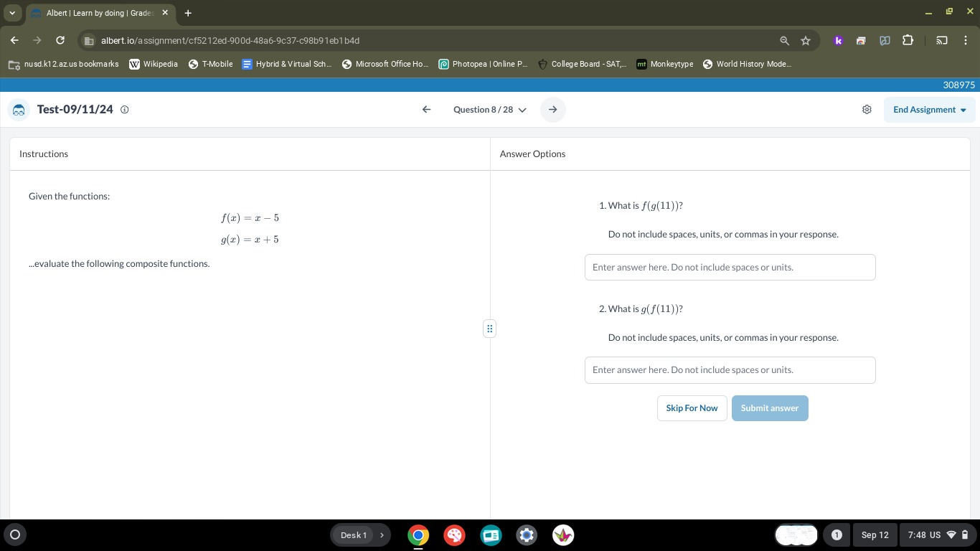980x551 pixels.
Task: Open the colorful lotus shelf app
Action: click(563, 535)
